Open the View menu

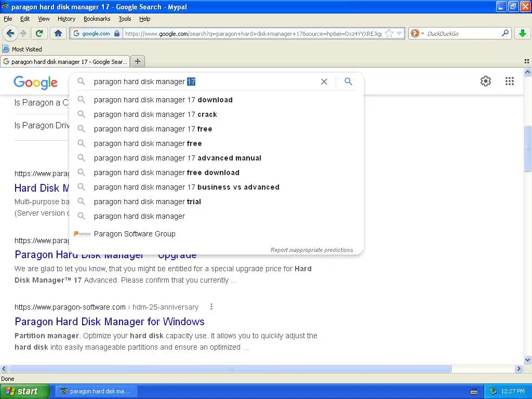pyautogui.click(x=44, y=19)
